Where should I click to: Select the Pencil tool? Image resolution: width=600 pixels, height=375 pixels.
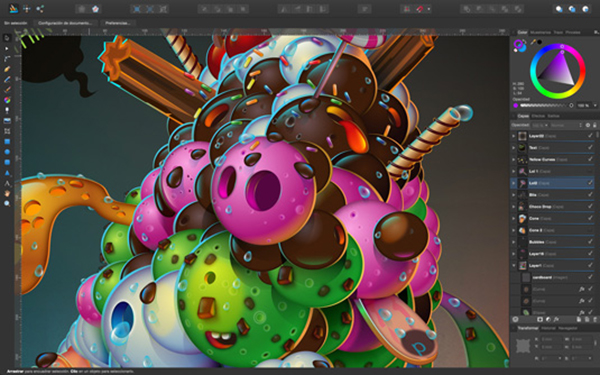tap(7, 80)
